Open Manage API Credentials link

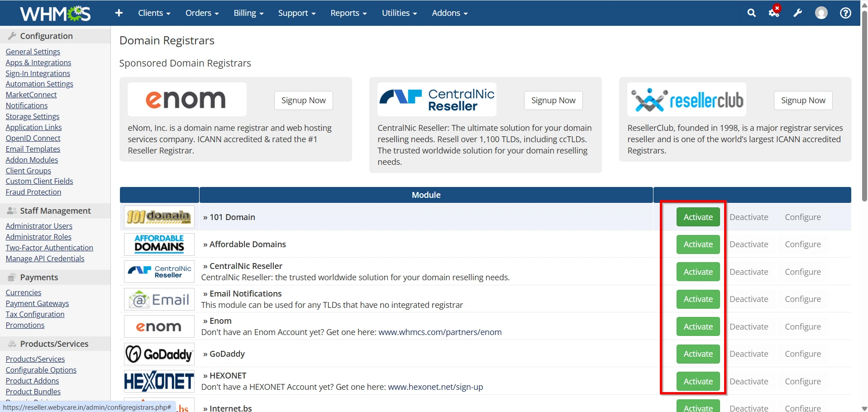pyautogui.click(x=45, y=259)
